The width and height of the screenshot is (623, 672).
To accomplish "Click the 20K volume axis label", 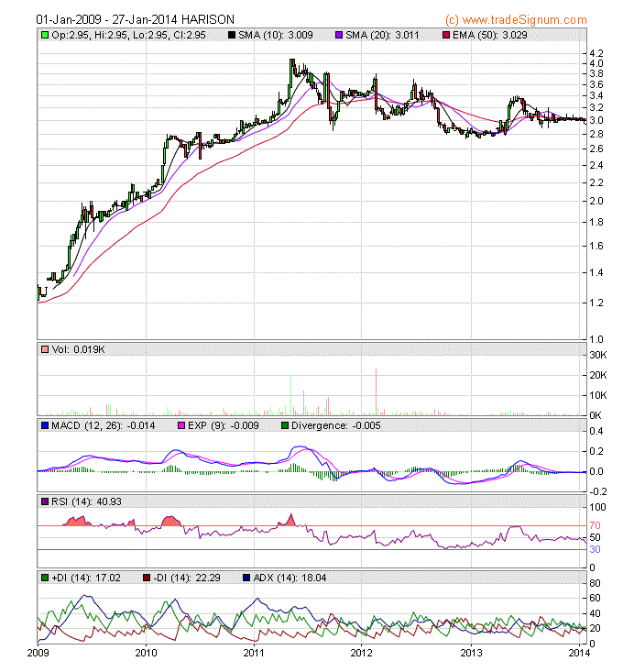I will tap(598, 376).
